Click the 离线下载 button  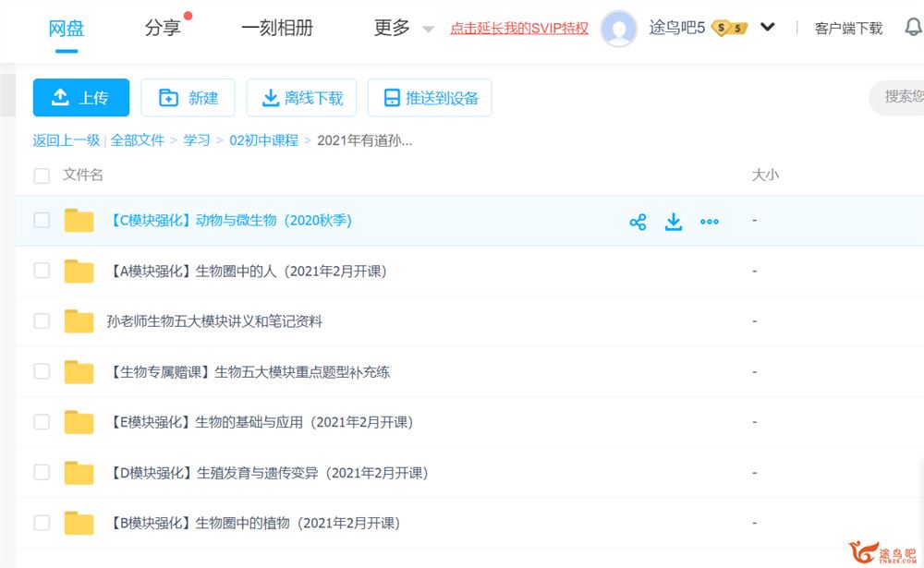(x=302, y=98)
